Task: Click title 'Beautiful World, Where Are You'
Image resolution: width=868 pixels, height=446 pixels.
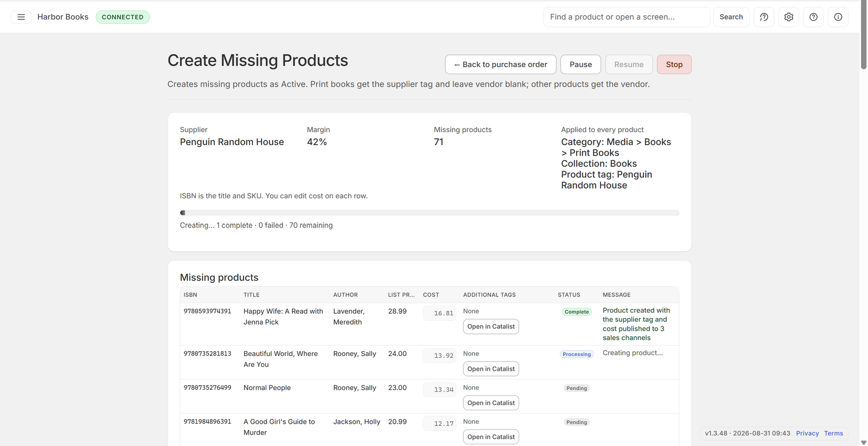Action: tap(280, 359)
